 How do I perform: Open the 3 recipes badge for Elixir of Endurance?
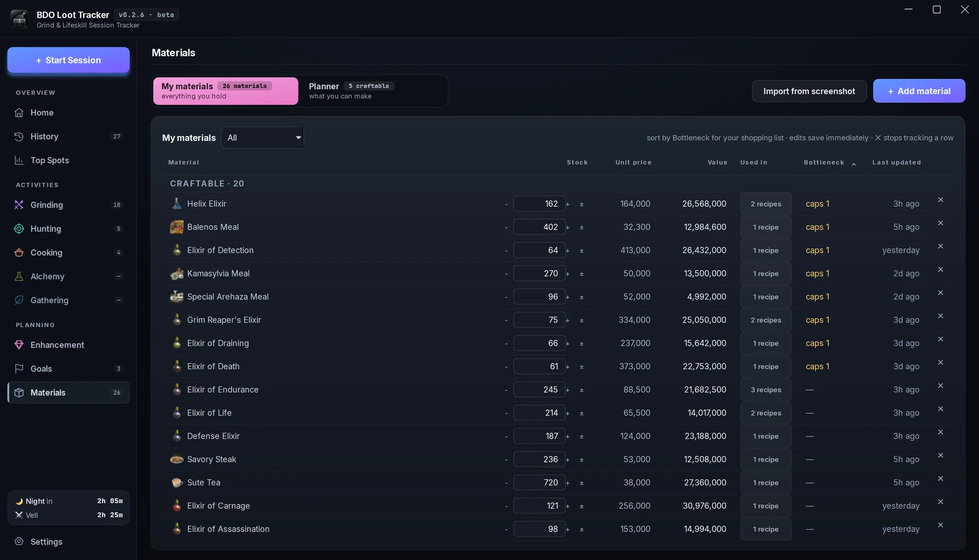click(766, 390)
